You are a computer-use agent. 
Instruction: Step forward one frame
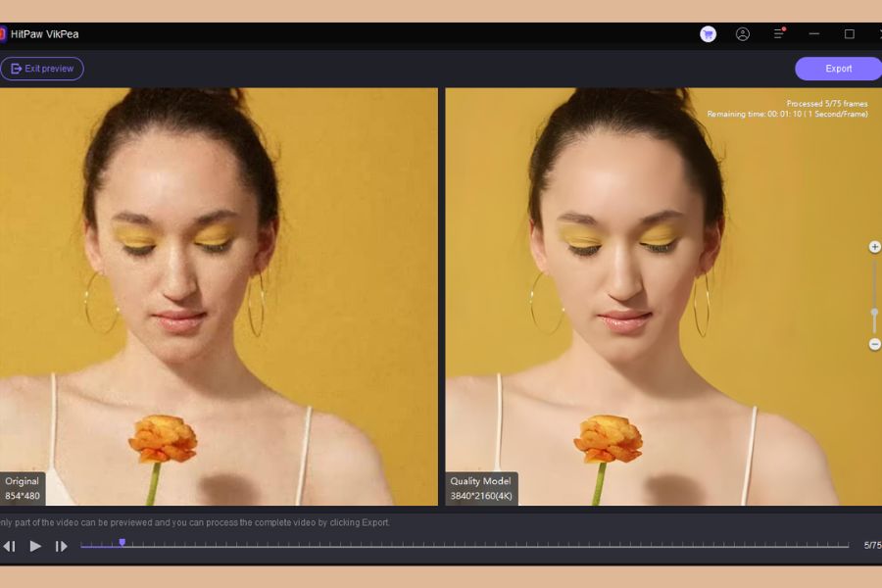pos(61,546)
